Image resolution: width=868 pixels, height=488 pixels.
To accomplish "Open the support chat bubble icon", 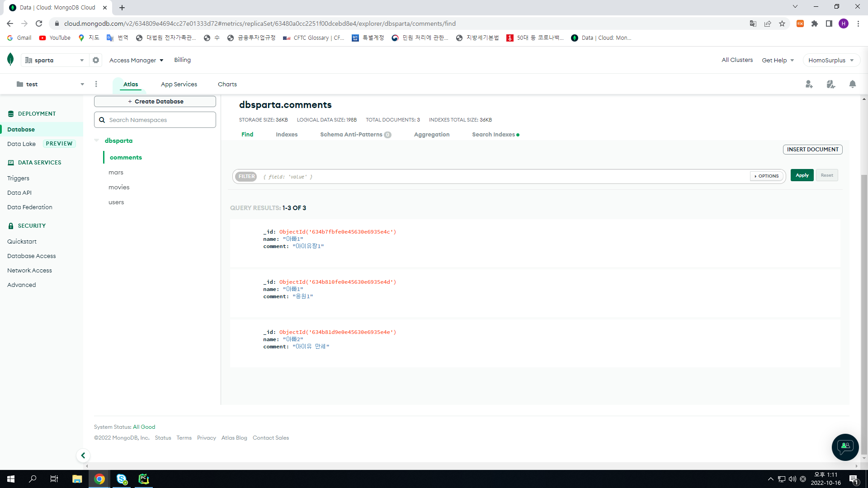I will (x=845, y=447).
